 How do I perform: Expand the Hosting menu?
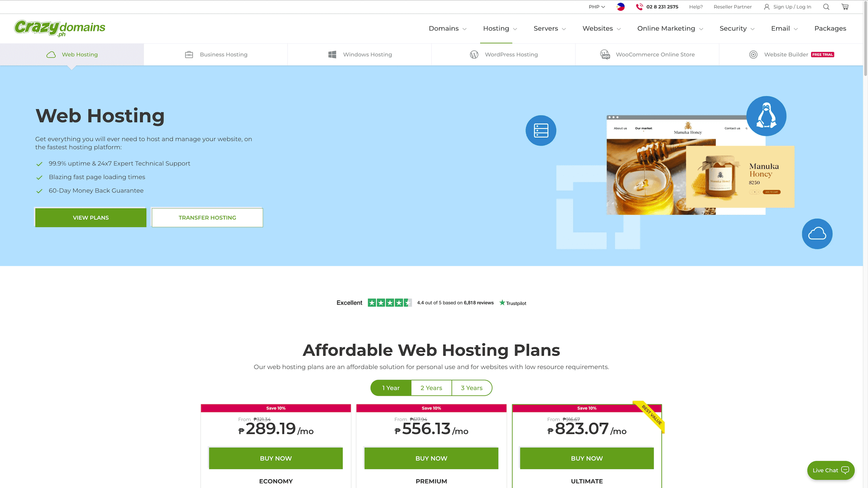click(x=500, y=28)
